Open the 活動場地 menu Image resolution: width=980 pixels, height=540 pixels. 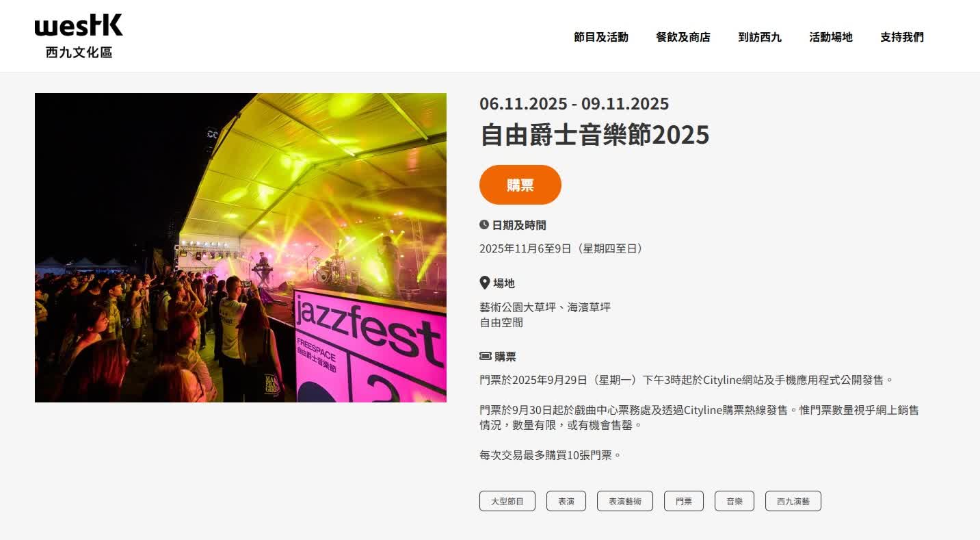[830, 37]
